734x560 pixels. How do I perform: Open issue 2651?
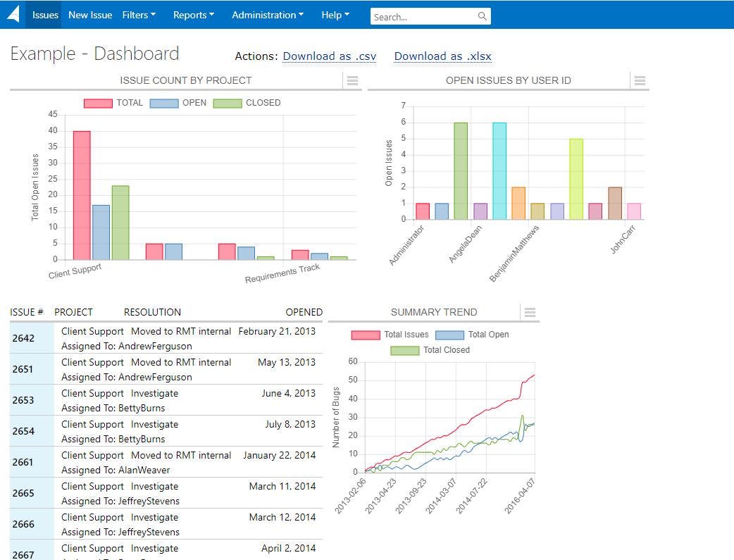(x=23, y=369)
